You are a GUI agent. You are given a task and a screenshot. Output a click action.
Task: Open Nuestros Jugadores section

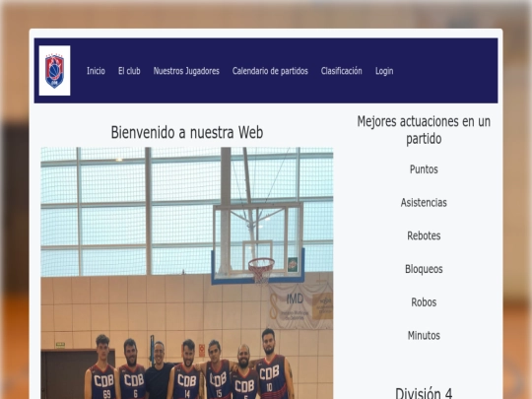[186, 71]
